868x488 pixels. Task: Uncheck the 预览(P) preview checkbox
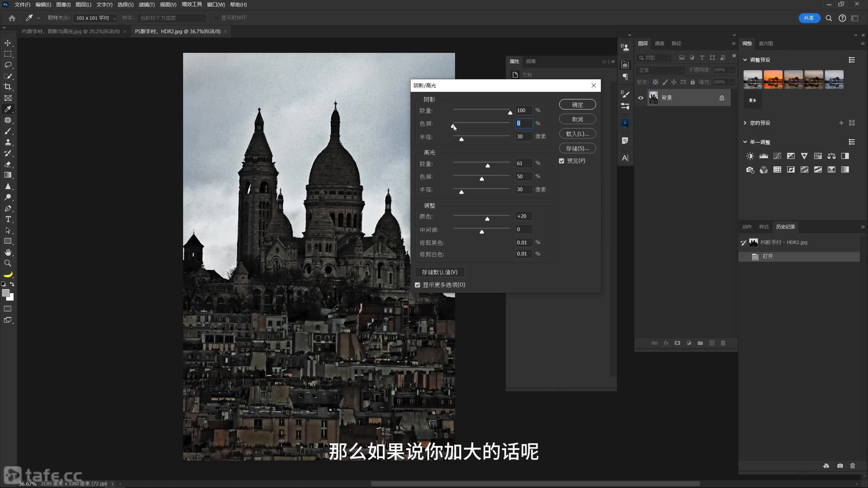click(561, 161)
